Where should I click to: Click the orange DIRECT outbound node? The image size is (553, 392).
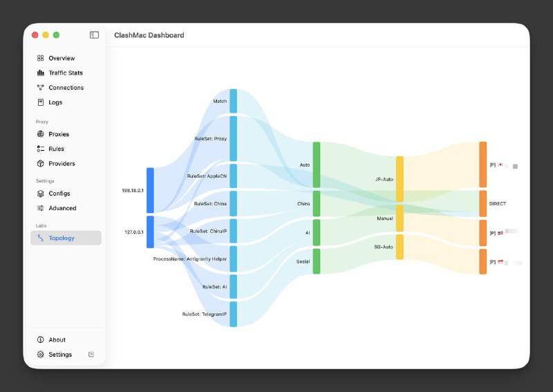(x=482, y=203)
